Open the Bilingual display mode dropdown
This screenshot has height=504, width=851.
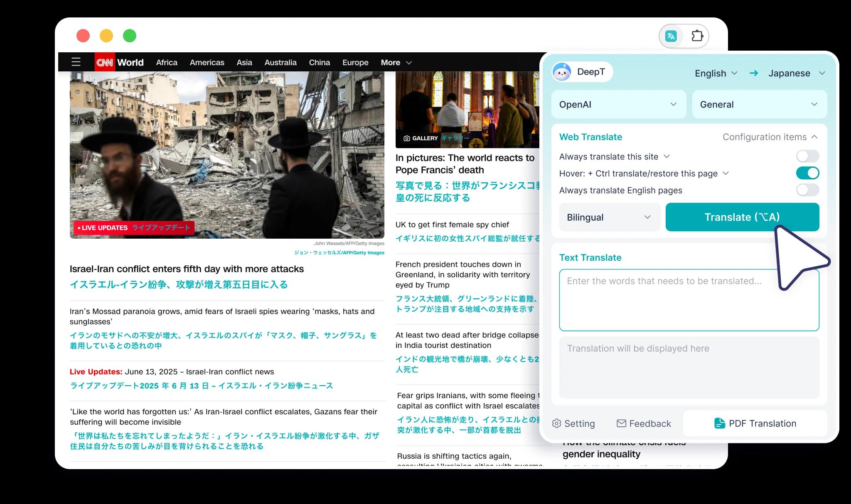point(609,217)
